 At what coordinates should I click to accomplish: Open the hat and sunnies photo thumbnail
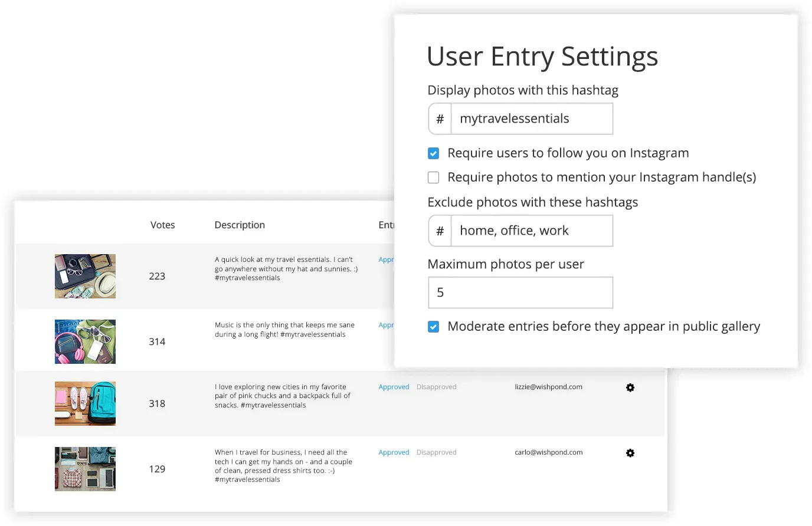click(85, 277)
